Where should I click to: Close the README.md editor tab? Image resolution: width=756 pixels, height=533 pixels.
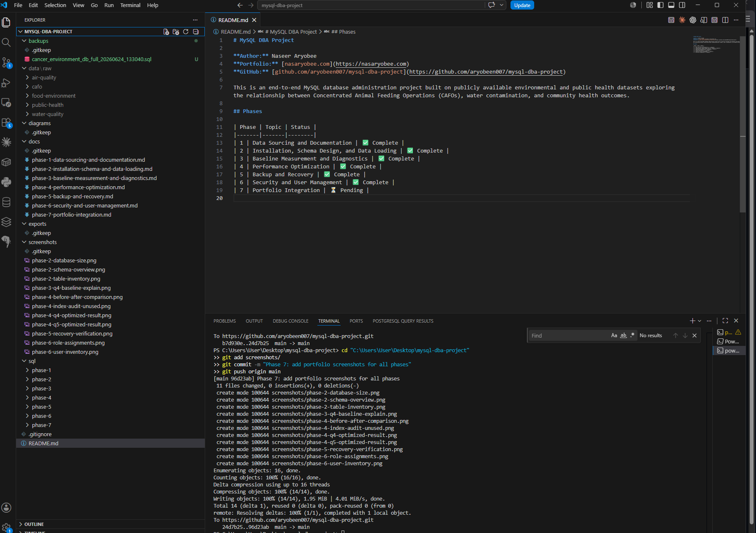point(254,20)
